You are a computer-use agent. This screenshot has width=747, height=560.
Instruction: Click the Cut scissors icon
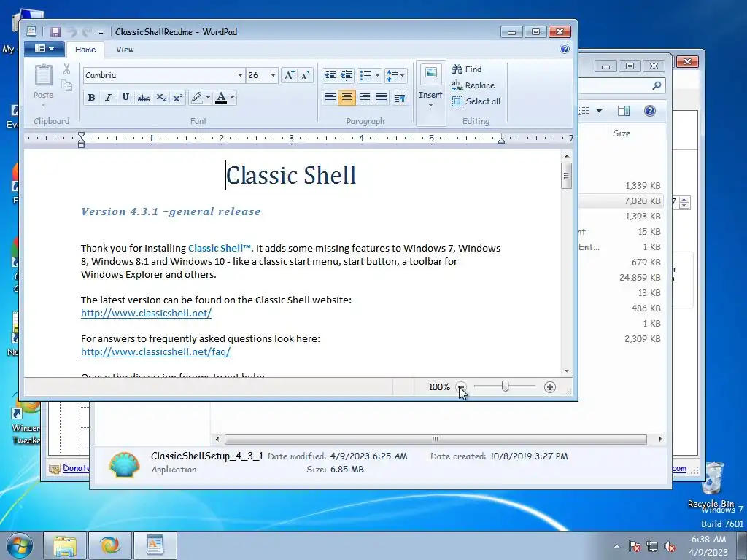[66, 69]
